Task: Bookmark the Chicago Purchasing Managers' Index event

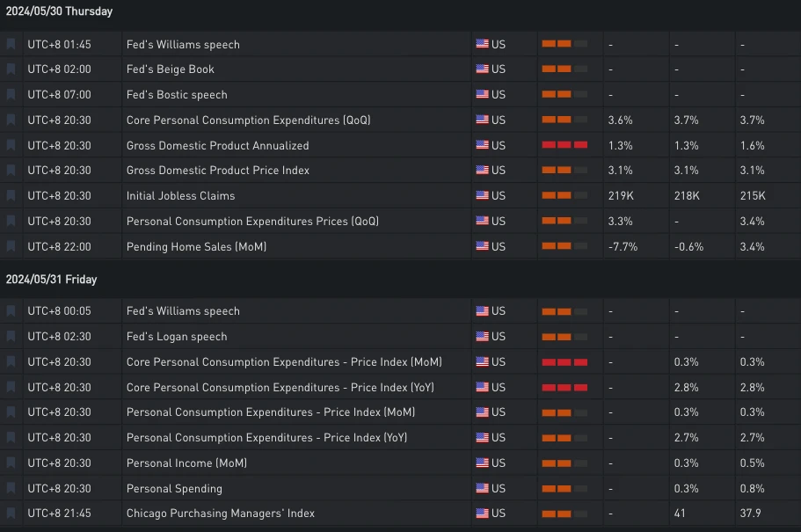Action: tap(11, 514)
